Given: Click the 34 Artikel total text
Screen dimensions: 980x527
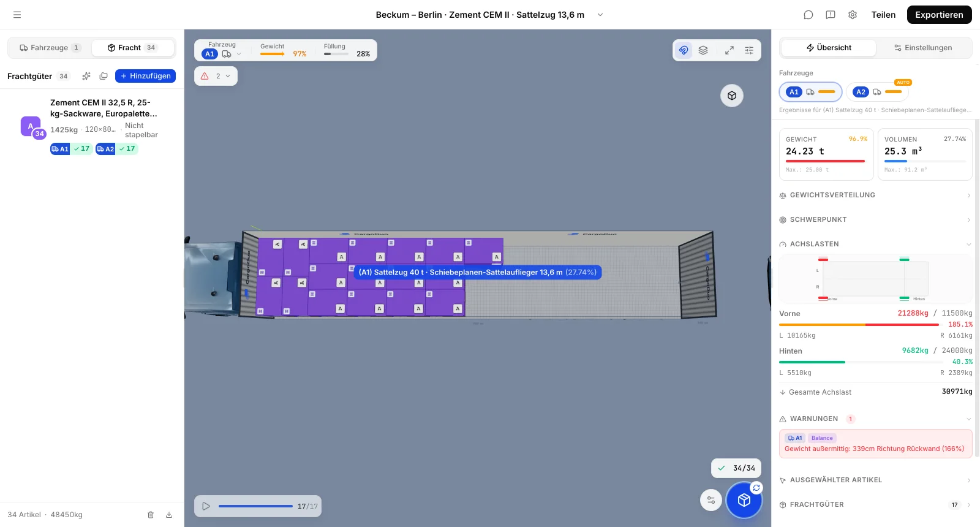Looking at the screenshot, I should click(24, 515).
